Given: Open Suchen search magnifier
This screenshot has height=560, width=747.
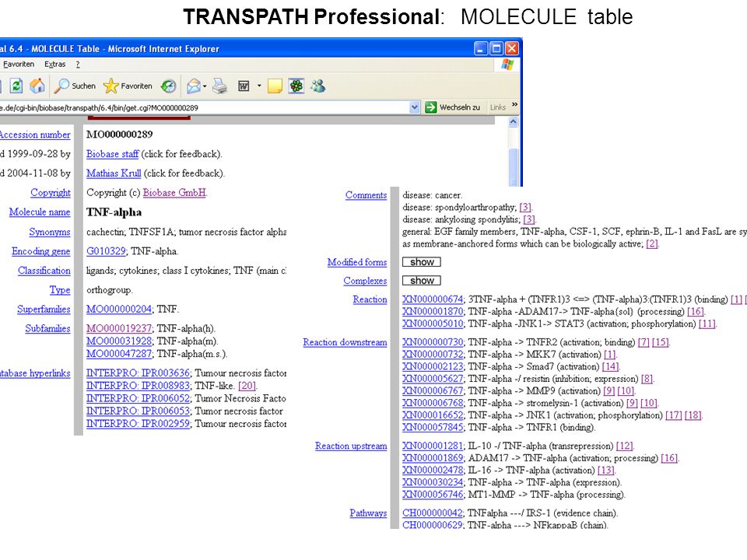Looking at the screenshot, I should [x=75, y=86].
